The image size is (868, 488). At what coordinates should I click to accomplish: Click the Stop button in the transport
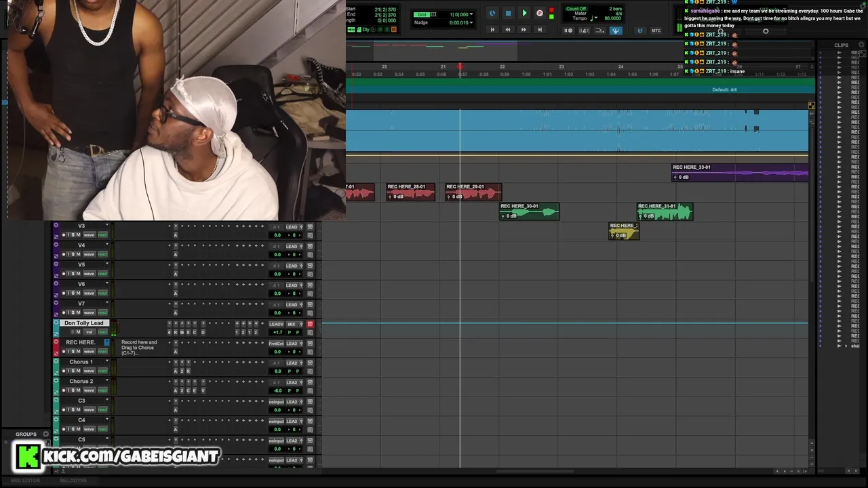pos(508,13)
